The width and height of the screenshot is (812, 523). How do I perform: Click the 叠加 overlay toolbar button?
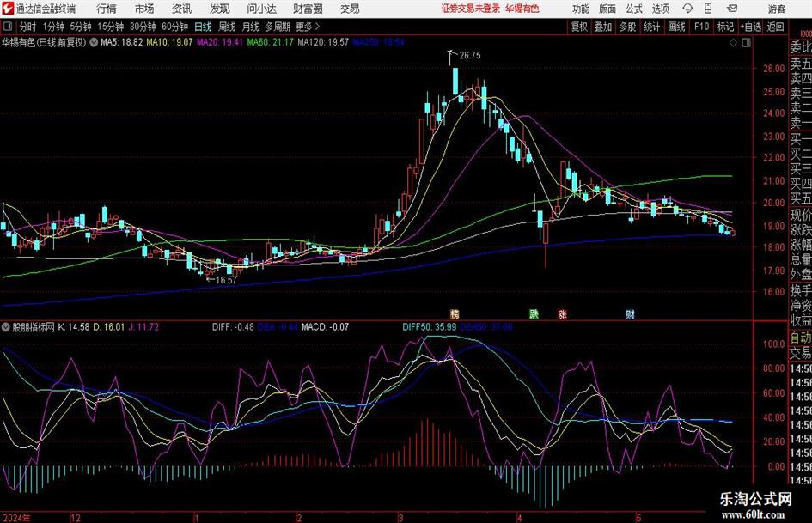(x=603, y=27)
